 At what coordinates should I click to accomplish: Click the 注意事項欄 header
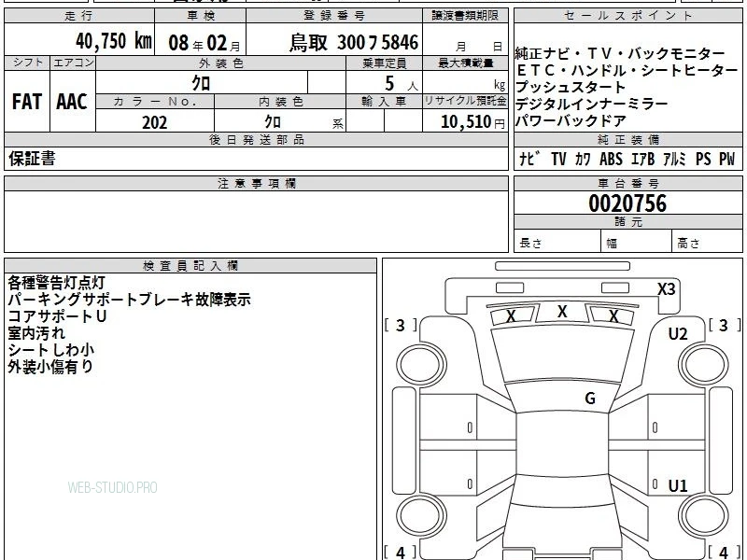tap(256, 183)
